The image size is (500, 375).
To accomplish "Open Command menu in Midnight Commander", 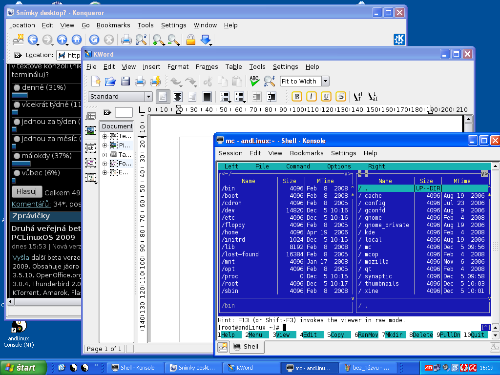I will pyautogui.click(x=298, y=166).
